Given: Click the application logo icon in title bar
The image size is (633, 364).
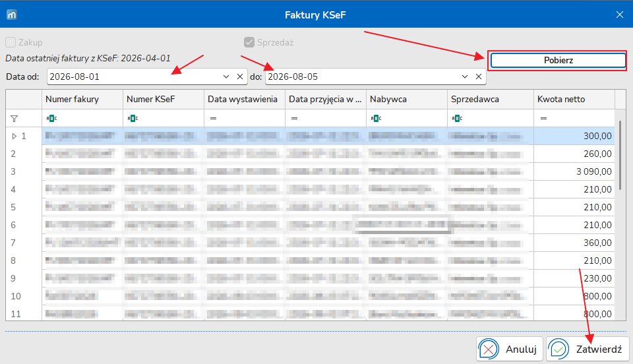Looking at the screenshot, I should [12, 15].
